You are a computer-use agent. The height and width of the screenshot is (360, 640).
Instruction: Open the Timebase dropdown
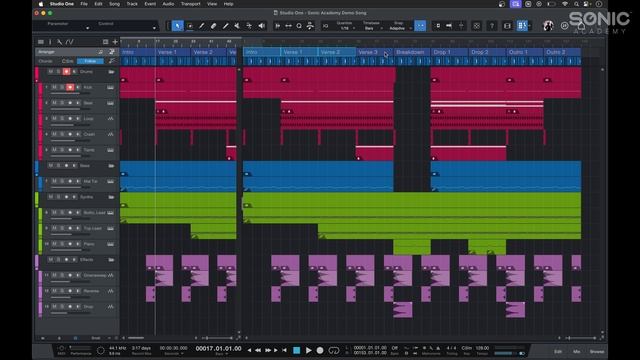[x=371, y=28]
